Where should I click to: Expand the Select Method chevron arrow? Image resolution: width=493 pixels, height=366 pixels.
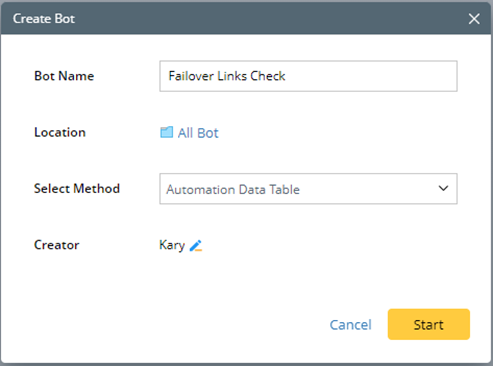[443, 188]
